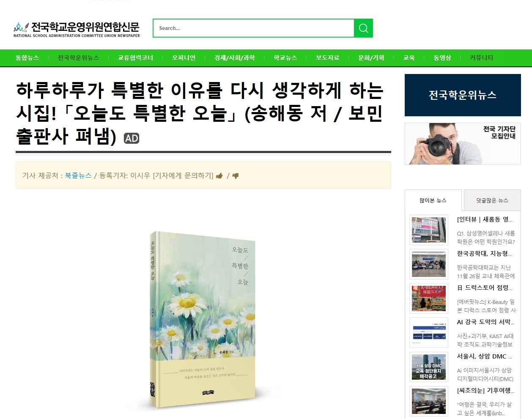The width and height of the screenshot is (532, 419).
Task: Open the 전국학운위뉴스 menu item
Action: [78, 58]
